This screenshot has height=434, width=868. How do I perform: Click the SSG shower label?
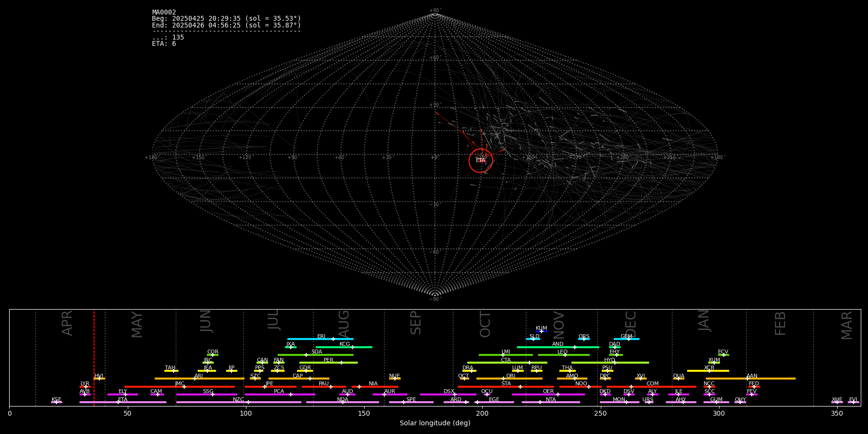point(208,392)
